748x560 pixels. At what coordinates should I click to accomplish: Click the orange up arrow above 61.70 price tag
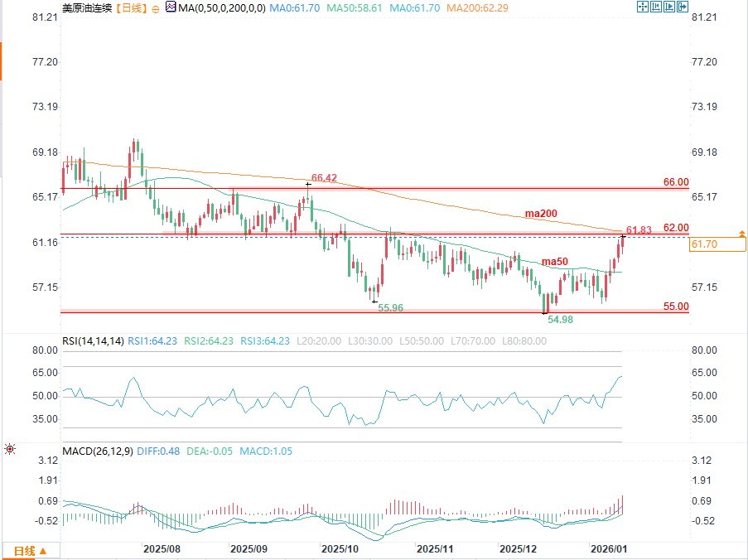click(742, 234)
